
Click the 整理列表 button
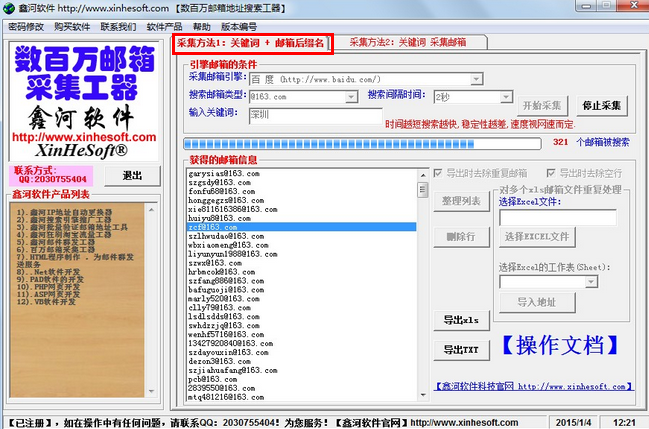pos(462,201)
